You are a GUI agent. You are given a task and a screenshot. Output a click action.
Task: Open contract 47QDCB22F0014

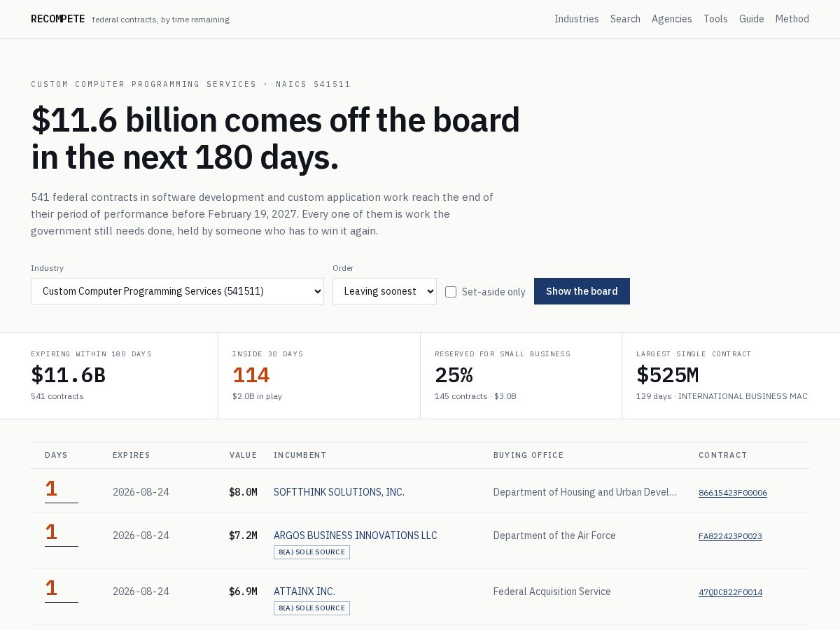[x=730, y=592]
